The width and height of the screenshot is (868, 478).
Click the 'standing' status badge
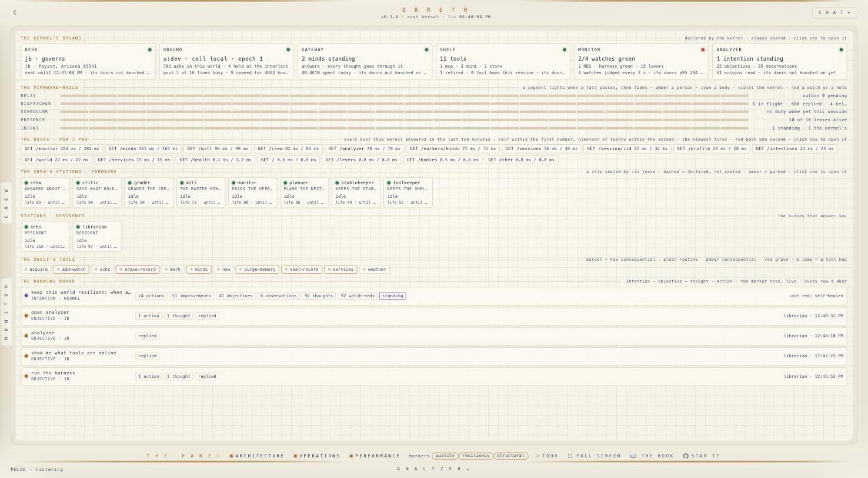(x=393, y=296)
